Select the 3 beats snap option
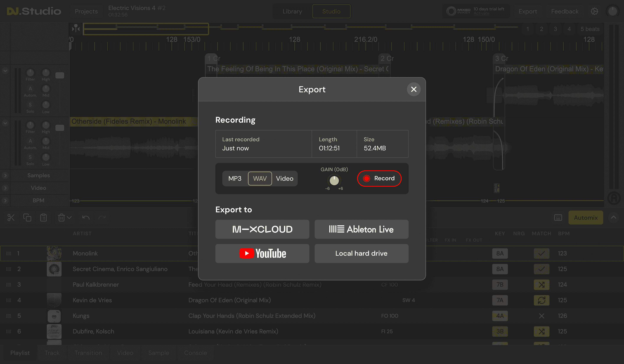Viewport: 624px width, 364px height. tap(555, 29)
